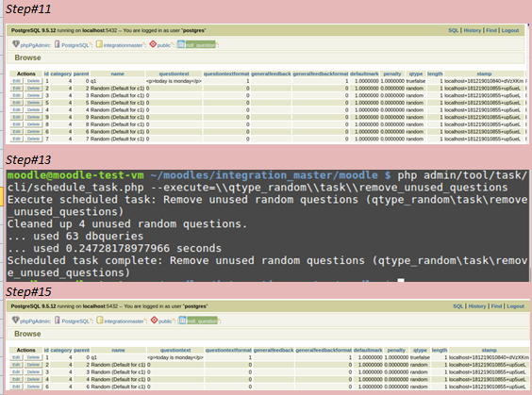Click 'truefalse' qtype cell in the lower table
The width and height of the screenshot is (532, 395).
point(420,357)
